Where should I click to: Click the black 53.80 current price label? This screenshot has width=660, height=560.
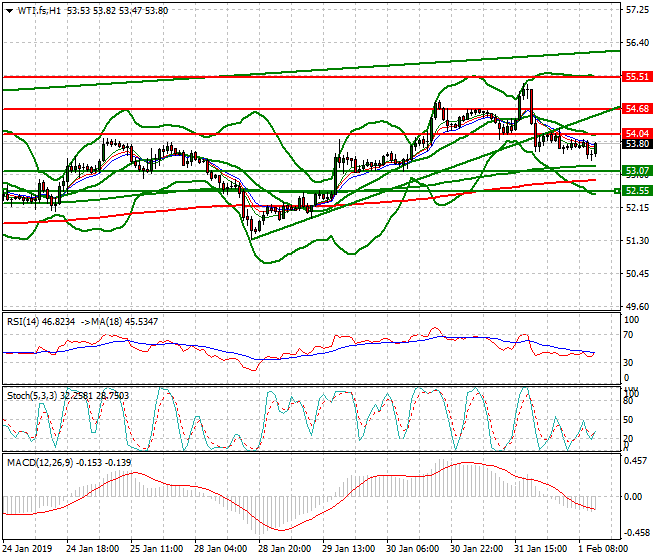click(x=637, y=144)
